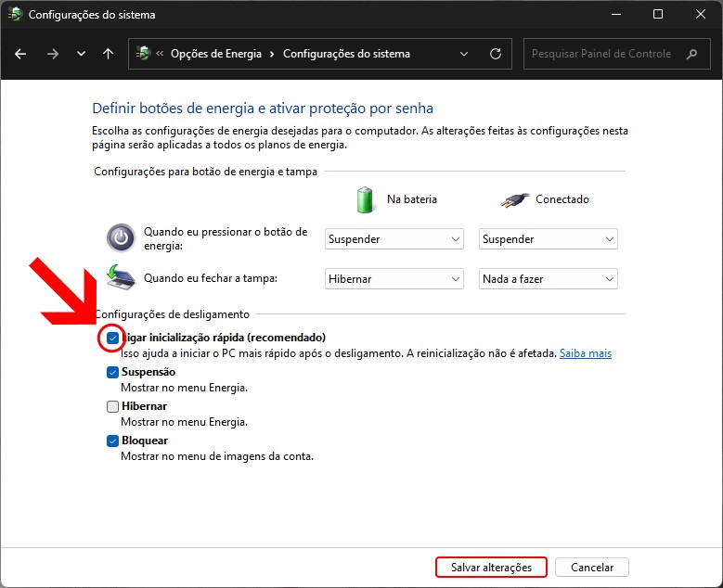Open power button action dropdown for battery
723x588 pixels.
click(394, 239)
